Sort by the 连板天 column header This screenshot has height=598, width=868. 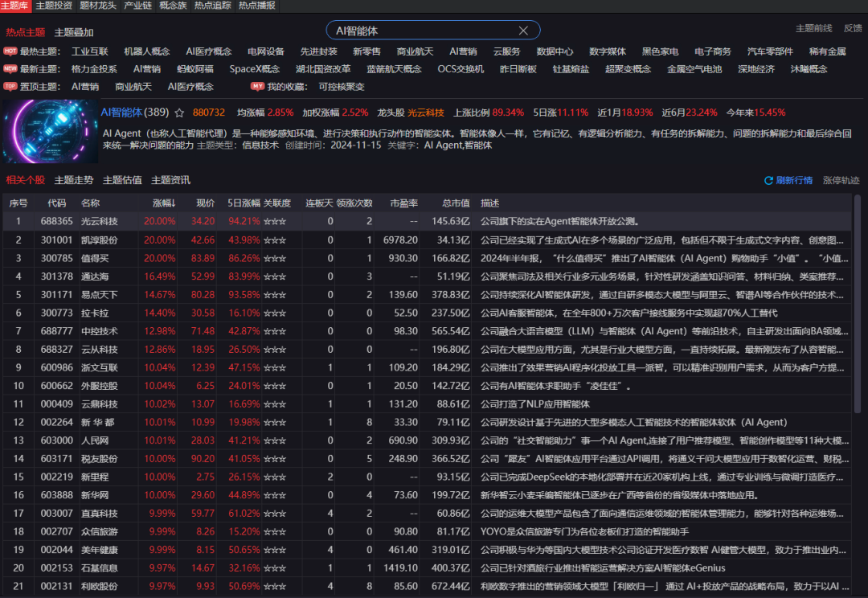[x=319, y=203]
